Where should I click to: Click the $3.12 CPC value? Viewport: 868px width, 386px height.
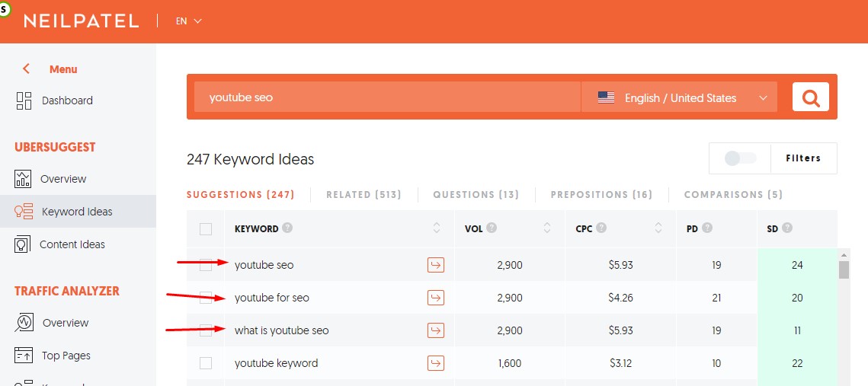620,363
